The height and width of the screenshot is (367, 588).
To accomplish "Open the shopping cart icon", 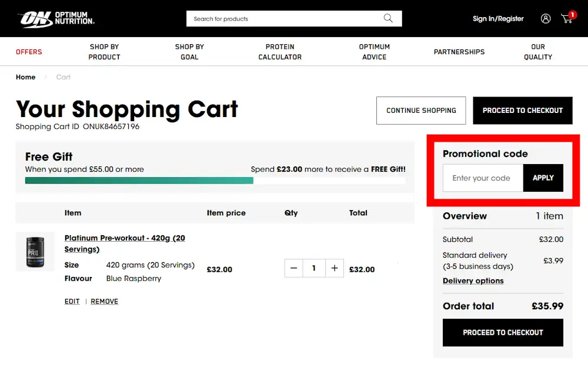I will [567, 18].
